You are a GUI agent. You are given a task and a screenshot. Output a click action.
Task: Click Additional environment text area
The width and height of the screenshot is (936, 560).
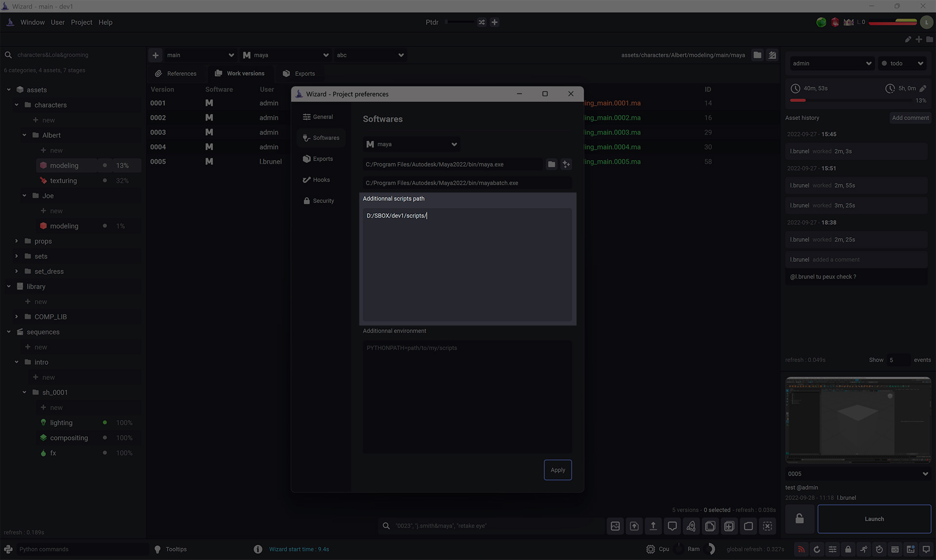click(x=467, y=396)
